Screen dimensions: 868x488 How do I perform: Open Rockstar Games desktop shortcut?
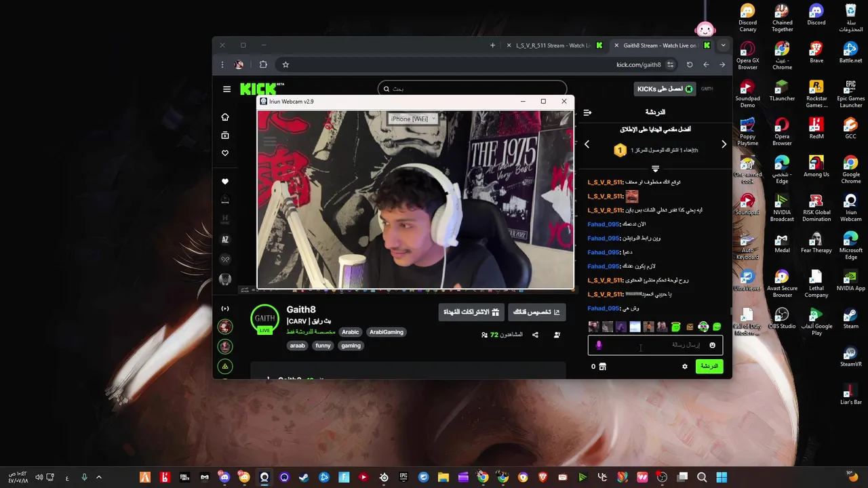[x=816, y=94]
